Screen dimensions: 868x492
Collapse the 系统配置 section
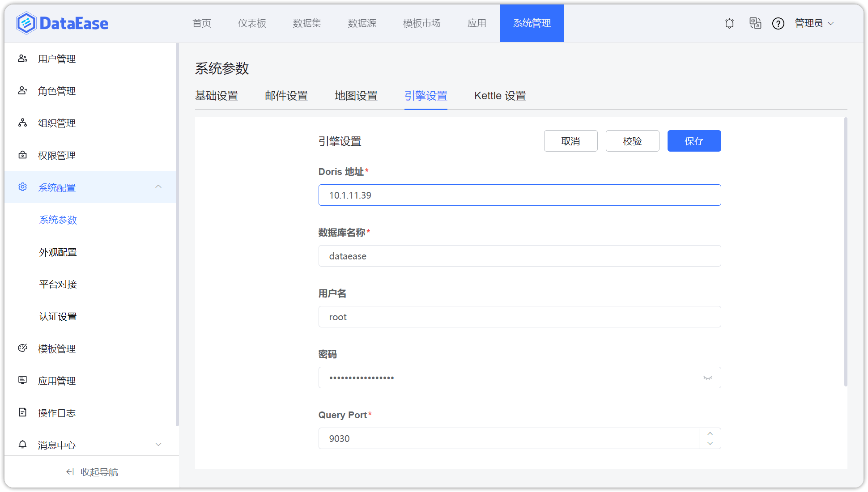point(158,187)
